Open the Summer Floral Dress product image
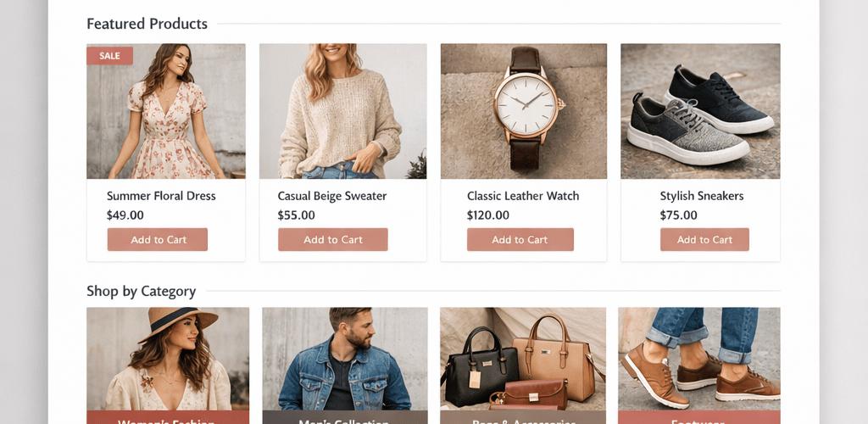Image resolution: width=868 pixels, height=424 pixels. point(166,111)
